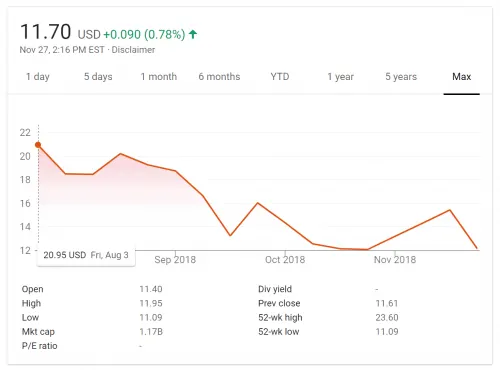Image resolution: width=500 pixels, height=370 pixels.
Task: Show the 6 months range
Action: [x=219, y=77]
